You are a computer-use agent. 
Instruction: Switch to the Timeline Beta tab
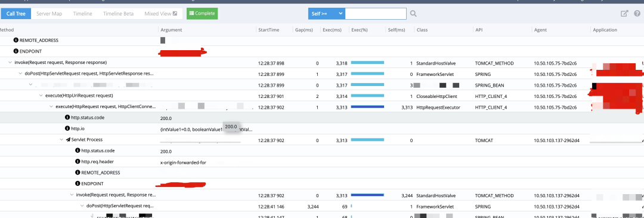[x=118, y=14]
